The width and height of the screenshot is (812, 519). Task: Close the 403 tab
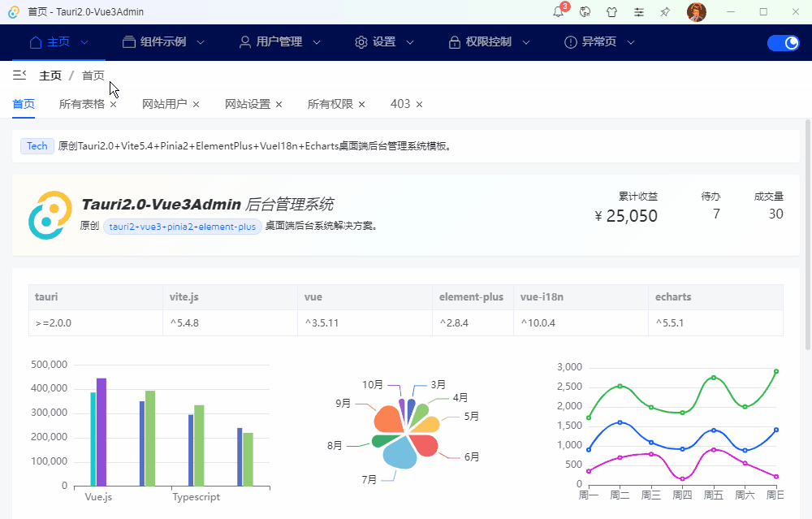pyautogui.click(x=420, y=105)
